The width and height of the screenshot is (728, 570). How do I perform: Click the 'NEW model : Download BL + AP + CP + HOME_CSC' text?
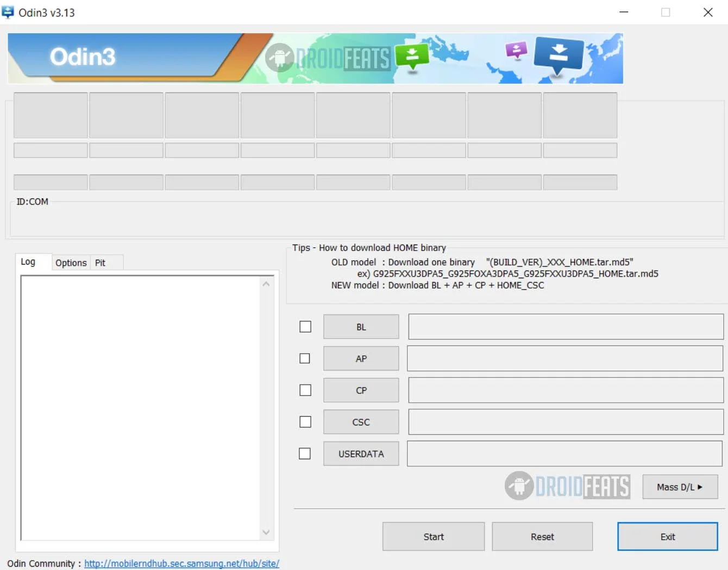point(437,285)
